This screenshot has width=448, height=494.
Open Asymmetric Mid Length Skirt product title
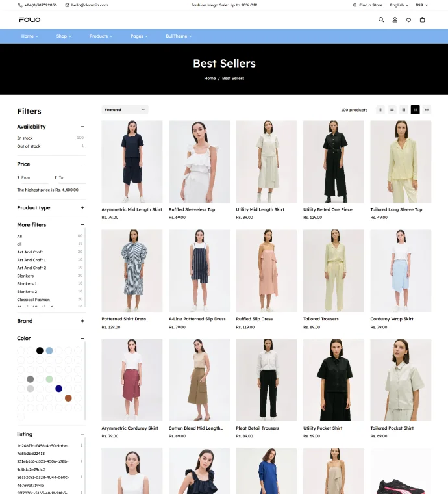tap(132, 209)
